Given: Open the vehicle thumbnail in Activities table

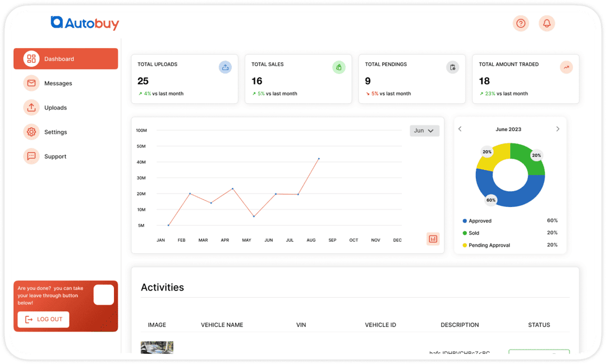Looking at the screenshot, I should click(x=157, y=349).
